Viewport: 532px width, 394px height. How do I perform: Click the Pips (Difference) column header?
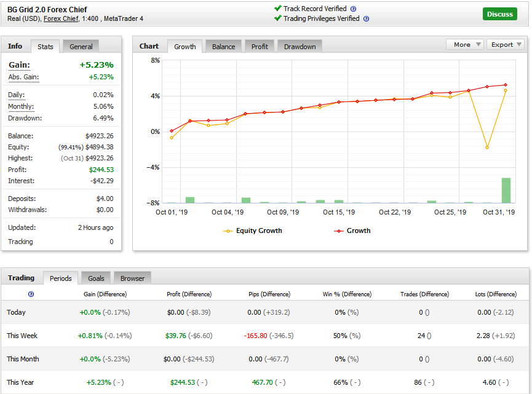tap(269, 294)
